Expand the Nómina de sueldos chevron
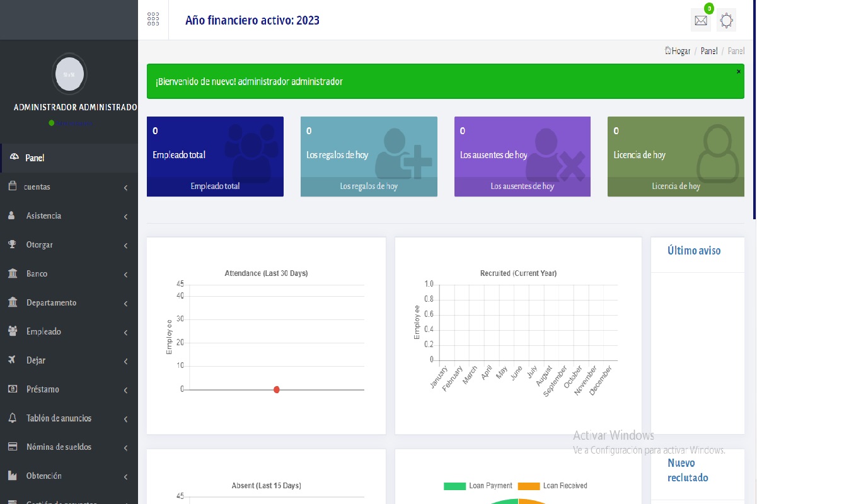 click(x=125, y=448)
